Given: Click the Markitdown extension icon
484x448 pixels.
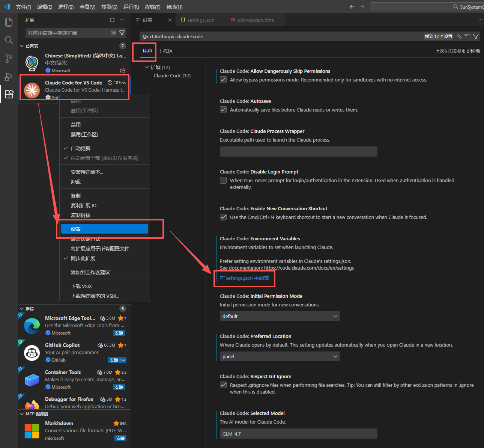Looking at the screenshot, I should 32,431.
